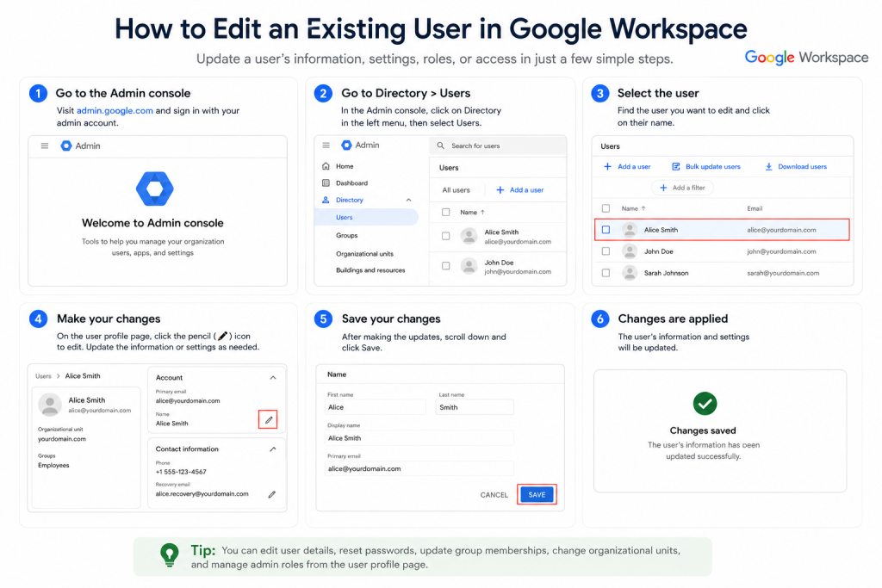Viewport: 882px width, 588px height.
Task: Click sarah@yourdomain.com email cell
Action: click(x=783, y=273)
